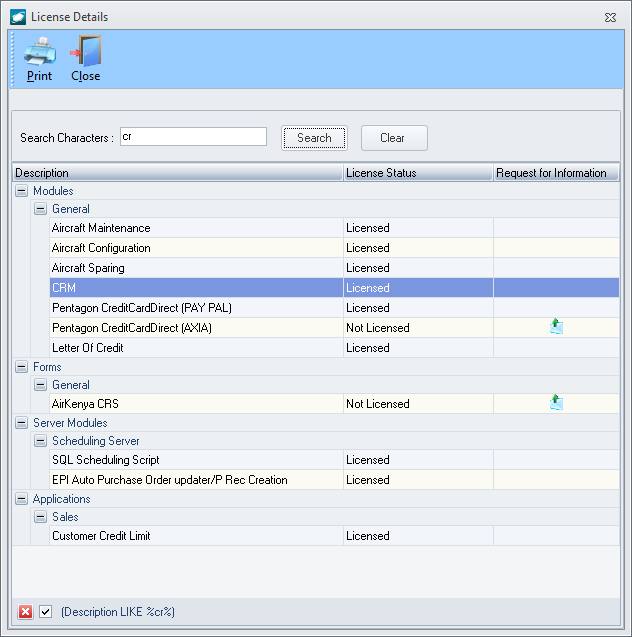Click the Close door icon

coord(86,51)
